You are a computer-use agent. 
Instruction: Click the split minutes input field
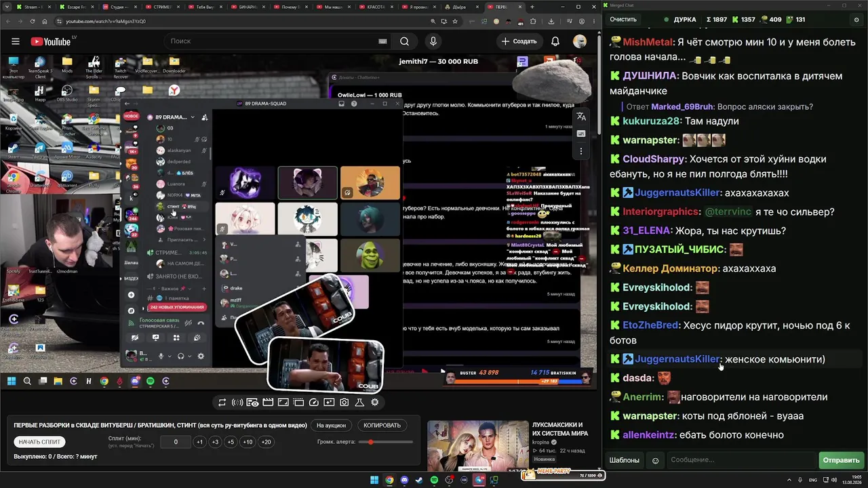[x=176, y=442]
